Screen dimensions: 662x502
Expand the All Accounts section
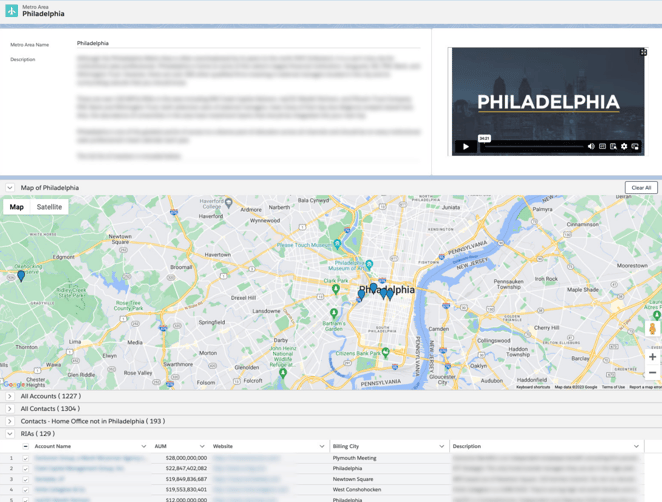coord(10,396)
